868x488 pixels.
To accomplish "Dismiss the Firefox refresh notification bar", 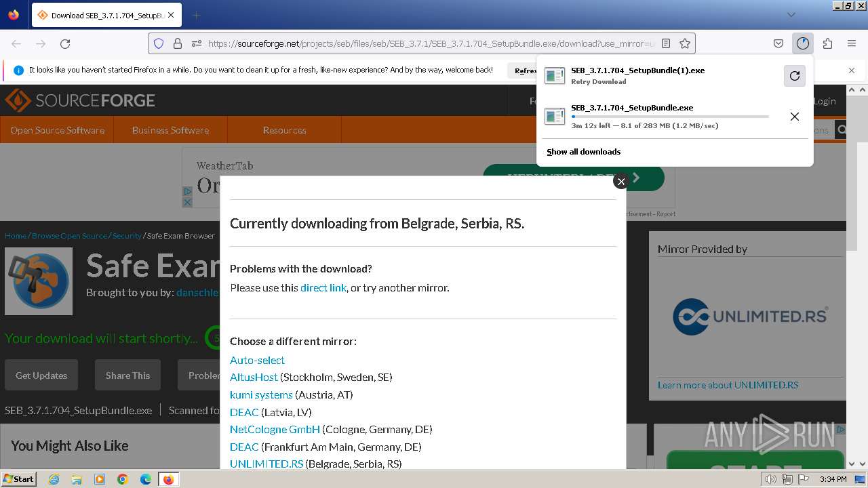I will pyautogui.click(x=852, y=70).
